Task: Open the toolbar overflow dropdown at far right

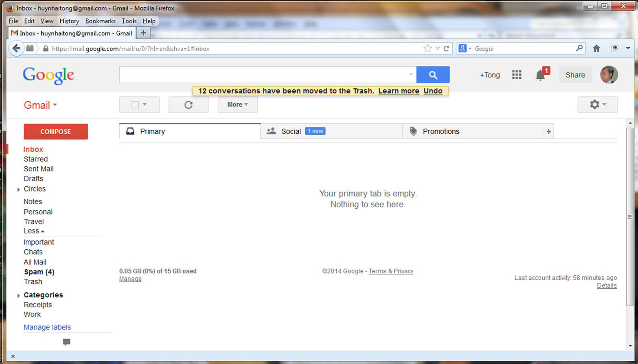Action: tap(628, 48)
